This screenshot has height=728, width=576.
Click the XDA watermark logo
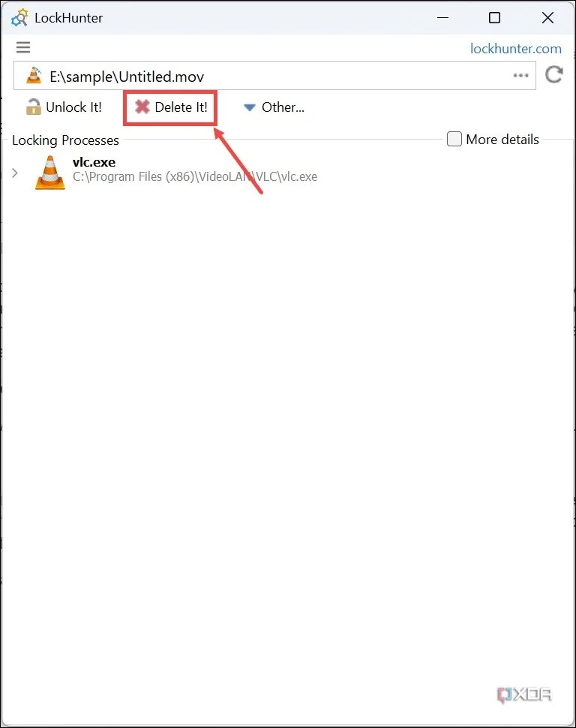(x=524, y=694)
